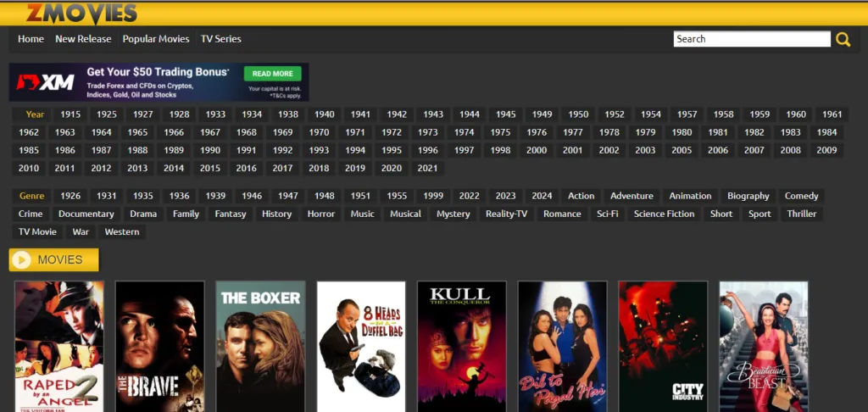This screenshot has width=868, height=412.
Task: Choose the Thriller genre
Action: [802, 214]
